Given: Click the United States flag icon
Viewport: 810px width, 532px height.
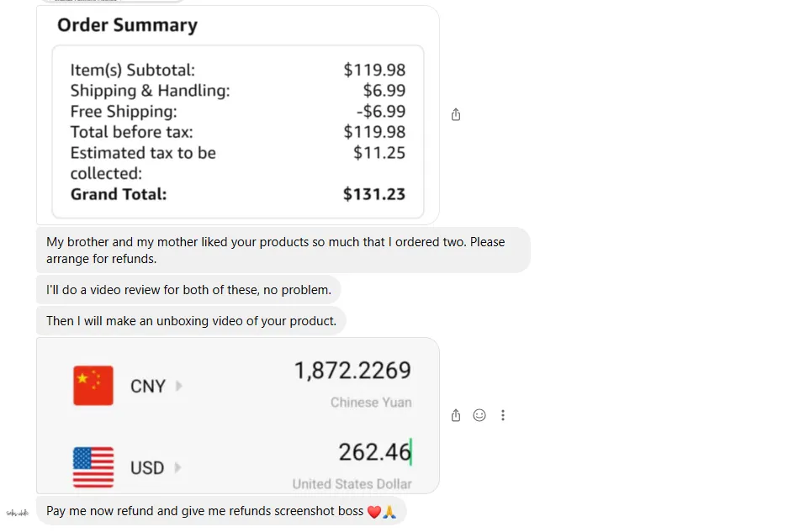Looking at the screenshot, I should (x=93, y=467).
